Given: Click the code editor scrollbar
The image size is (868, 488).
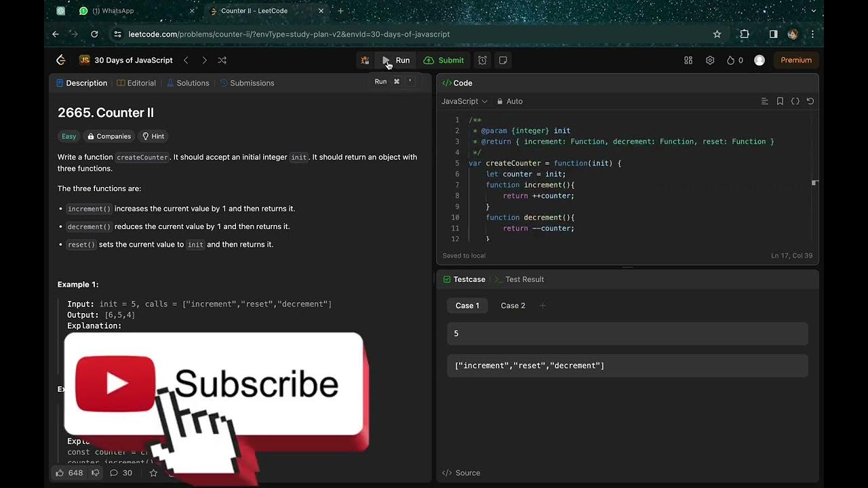Looking at the screenshot, I should click(x=815, y=182).
